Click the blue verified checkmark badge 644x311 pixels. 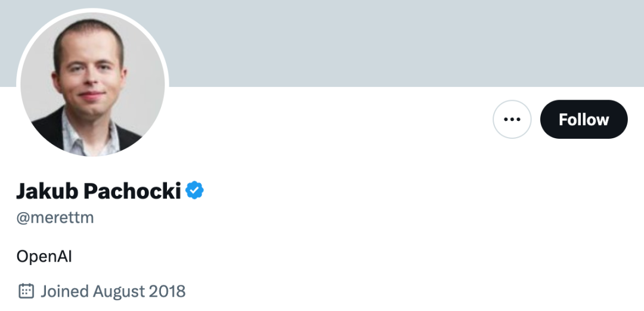coord(194,191)
